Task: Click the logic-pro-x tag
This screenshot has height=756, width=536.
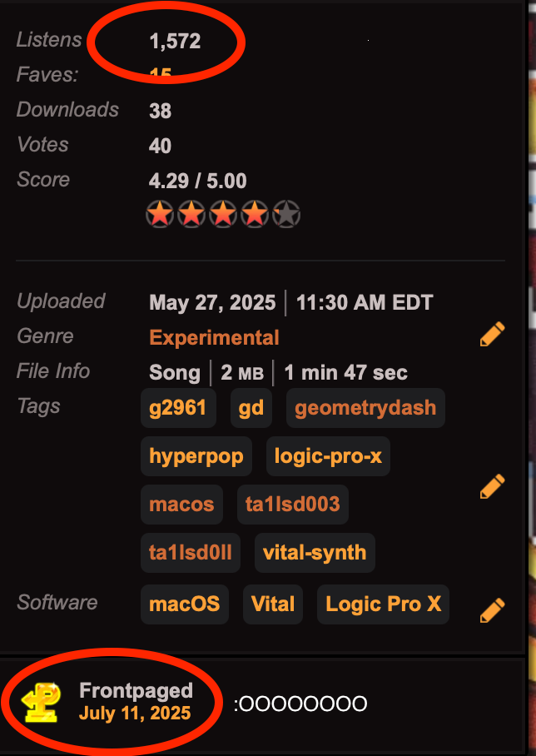Action: (328, 456)
